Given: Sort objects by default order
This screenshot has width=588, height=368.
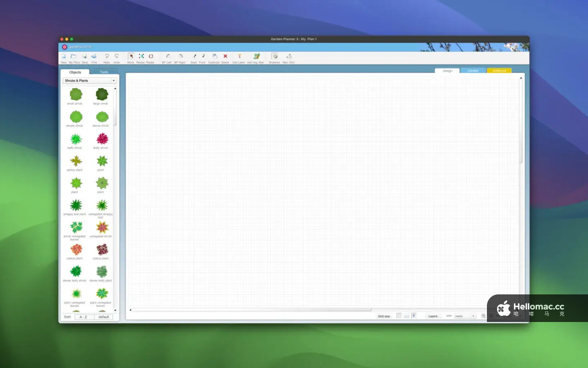Looking at the screenshot, I should 104,317.
